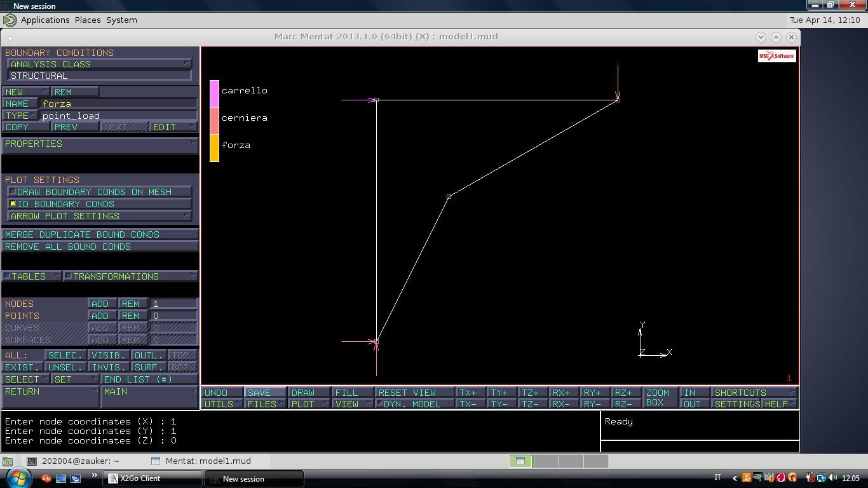
Task: Click PREV boundary condition button
Action: pyautogui.click(x=75, y=127)
